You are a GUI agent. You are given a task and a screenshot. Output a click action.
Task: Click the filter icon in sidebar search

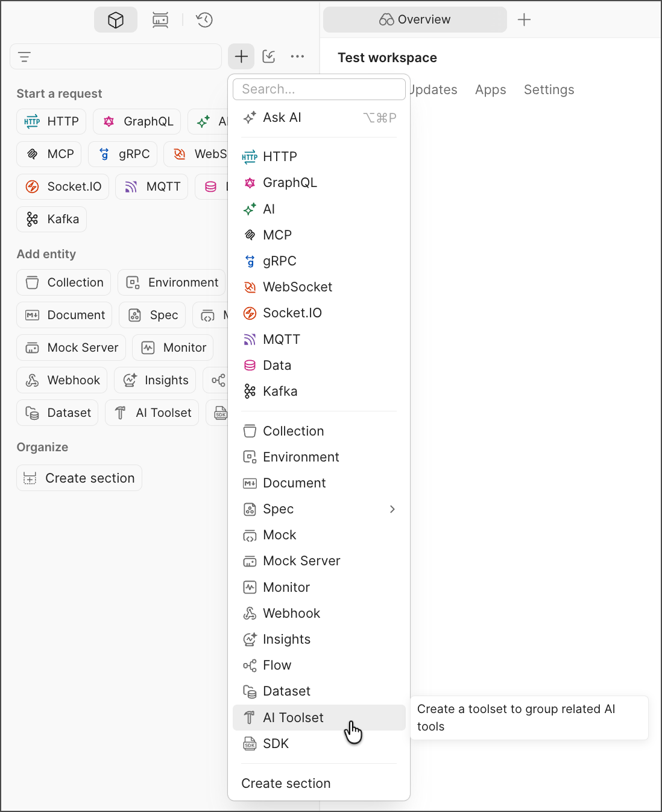pyautogui.click(x=25, y=57)
